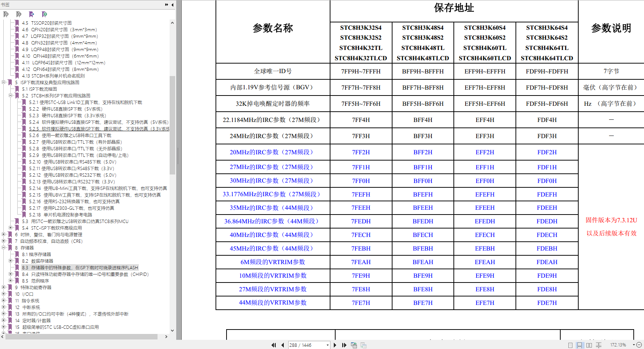Open bookmark 5.2.14 使用U8-Mini工具下载
Viewport: 644px width, 349px height.
(x=98, y=188)
